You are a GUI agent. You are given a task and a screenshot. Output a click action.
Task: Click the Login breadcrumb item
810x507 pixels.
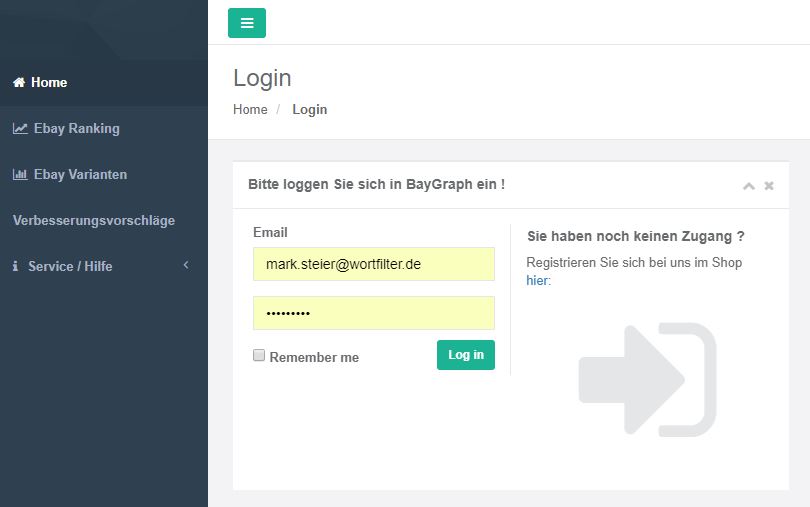(309, 110)
